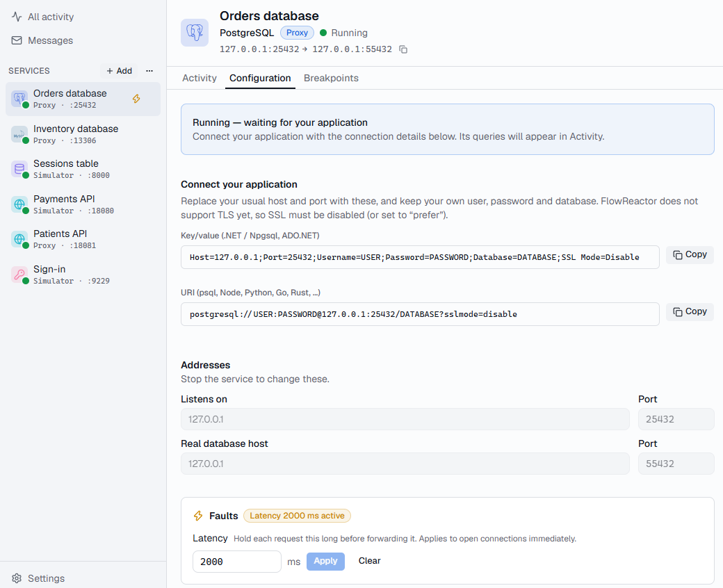Select the Sessions table service

(83, 169)
